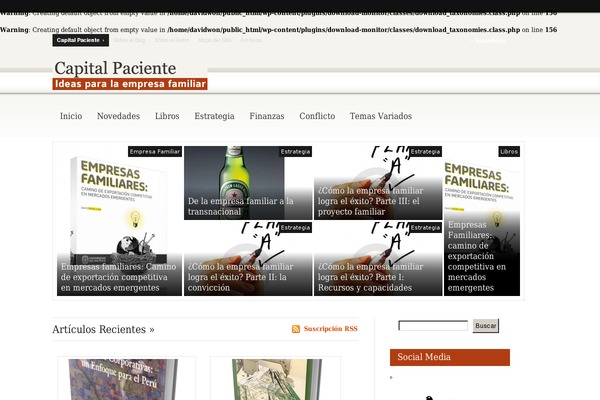Click the Capital Paciente top-bar button
Image resolution: width=600 pixels, height=400 pixels.
coord(81,40)
